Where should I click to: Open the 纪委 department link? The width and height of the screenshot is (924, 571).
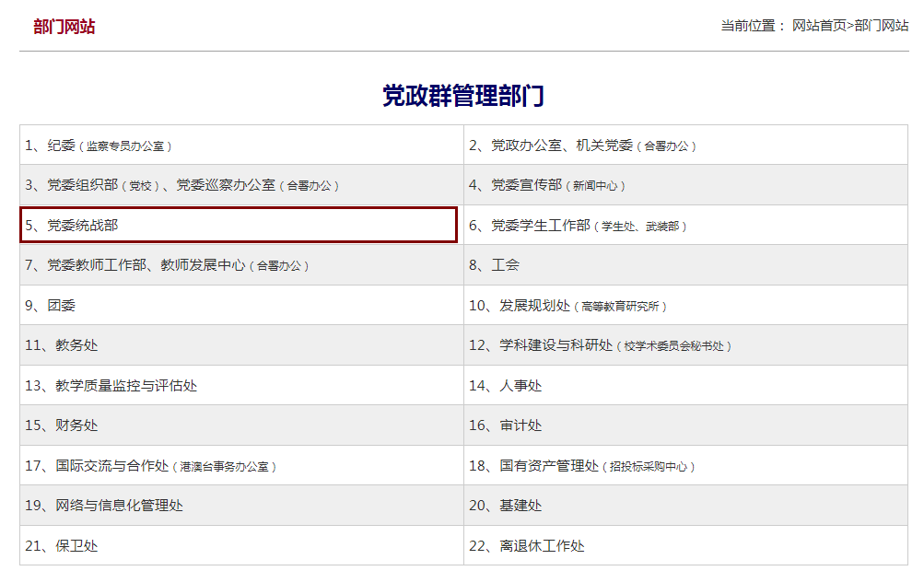point(61,146)
